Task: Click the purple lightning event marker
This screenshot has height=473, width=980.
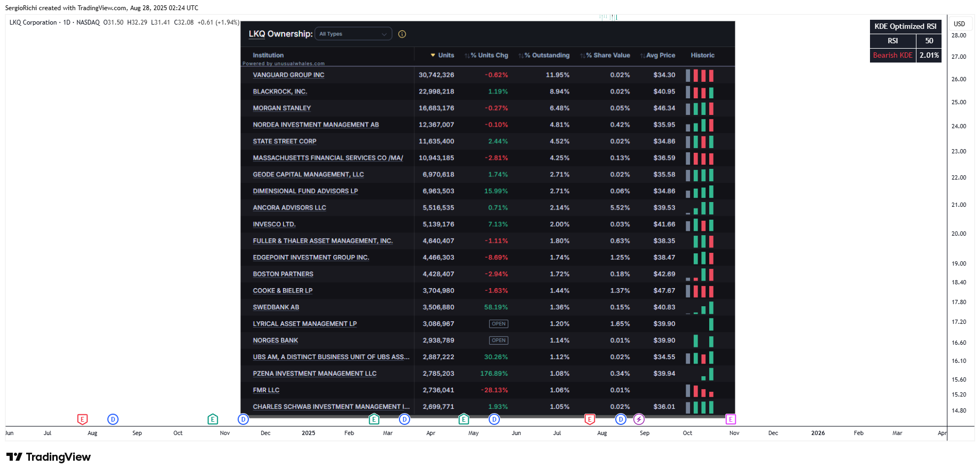Action: [x=639, y=419]
